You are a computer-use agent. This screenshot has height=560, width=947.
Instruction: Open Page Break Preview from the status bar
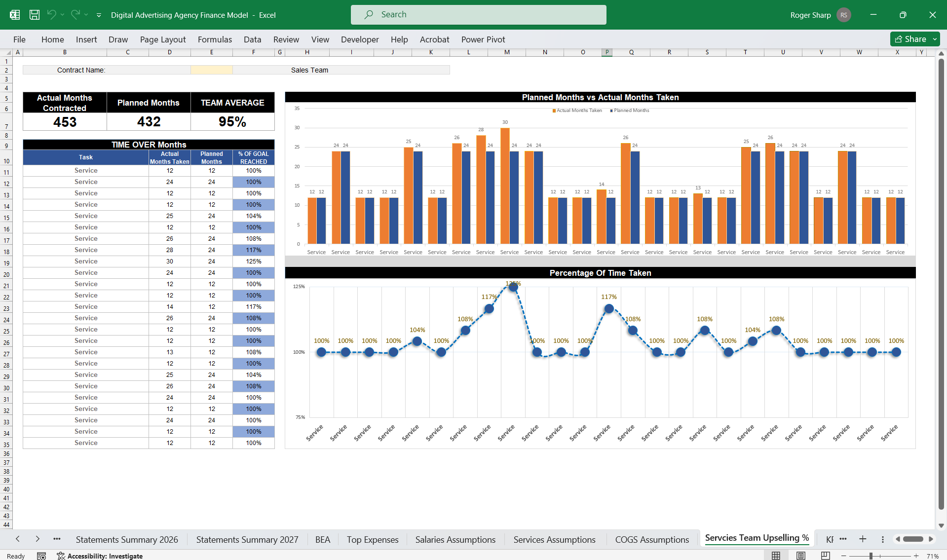[824, 555]
